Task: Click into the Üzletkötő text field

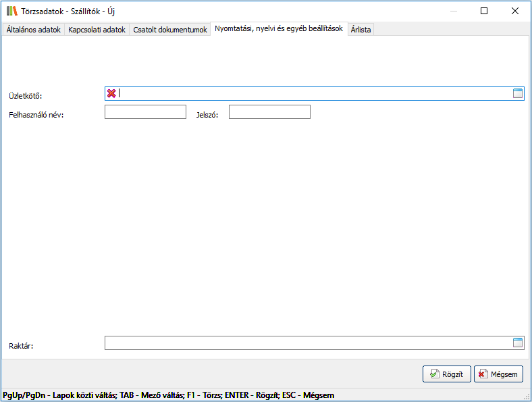Action: [311, 94]
